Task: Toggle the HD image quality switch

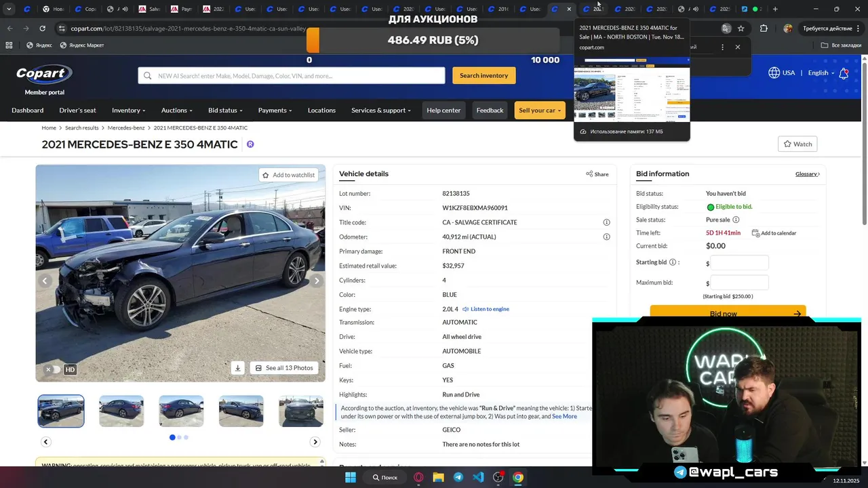Action: (53, 369)
